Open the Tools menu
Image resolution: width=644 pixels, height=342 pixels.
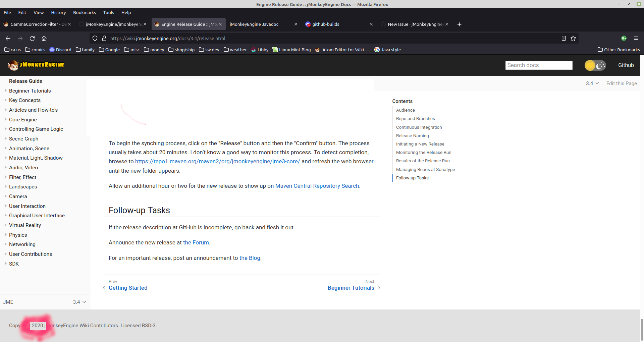(x=109, y=12)
